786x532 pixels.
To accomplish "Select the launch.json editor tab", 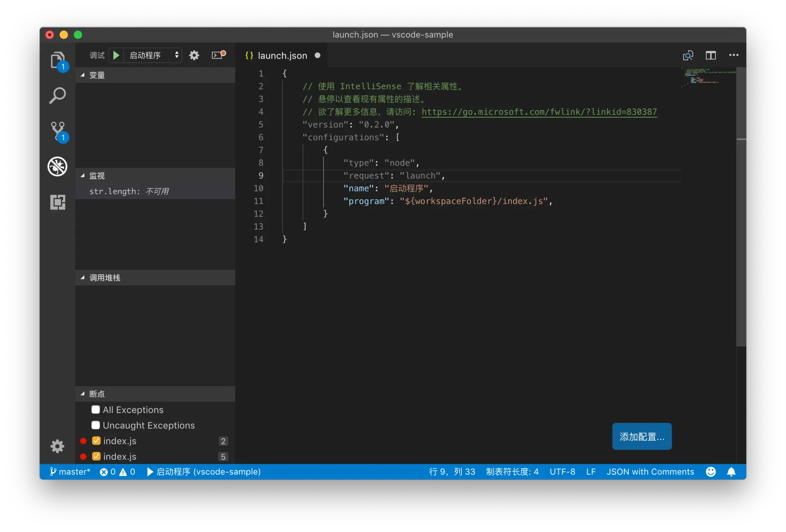I will [x=282, y=56].
